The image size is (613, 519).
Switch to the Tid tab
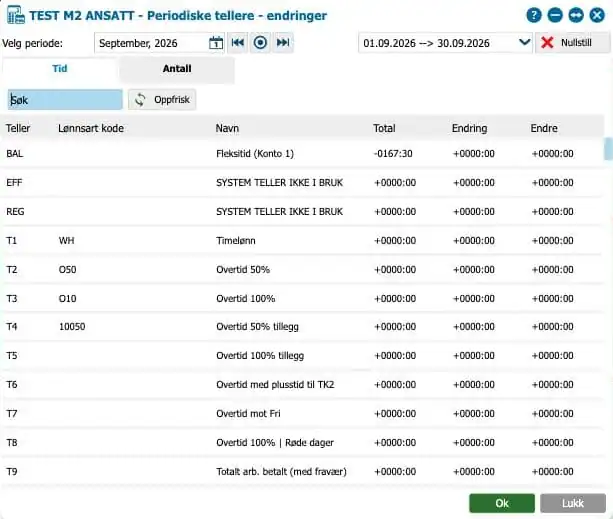click(60, 69)
